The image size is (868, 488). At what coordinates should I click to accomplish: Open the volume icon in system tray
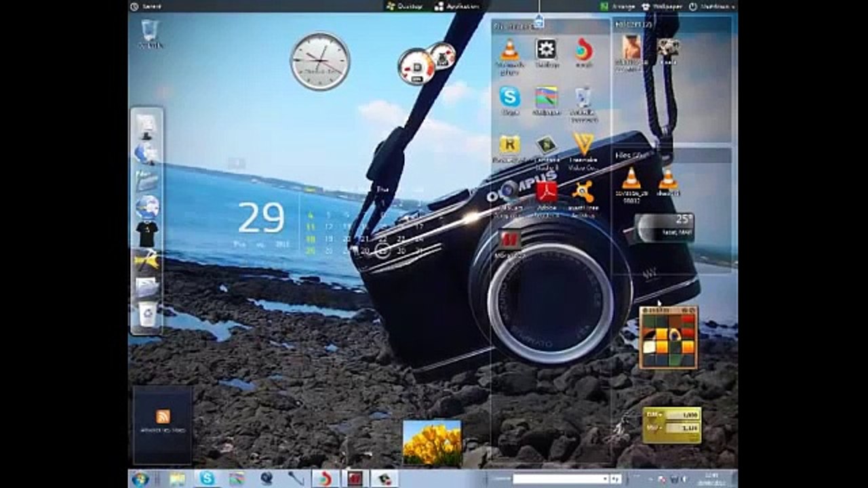click(x=684, y=479)
